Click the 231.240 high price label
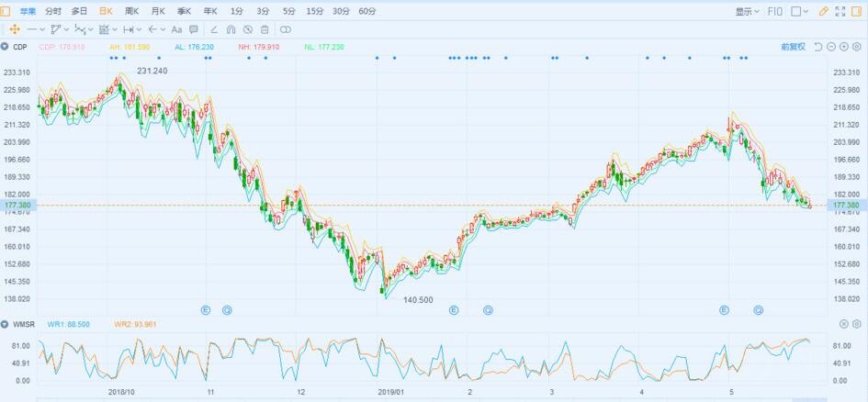This screenshot has height=402, width=868. click(152, 71)
